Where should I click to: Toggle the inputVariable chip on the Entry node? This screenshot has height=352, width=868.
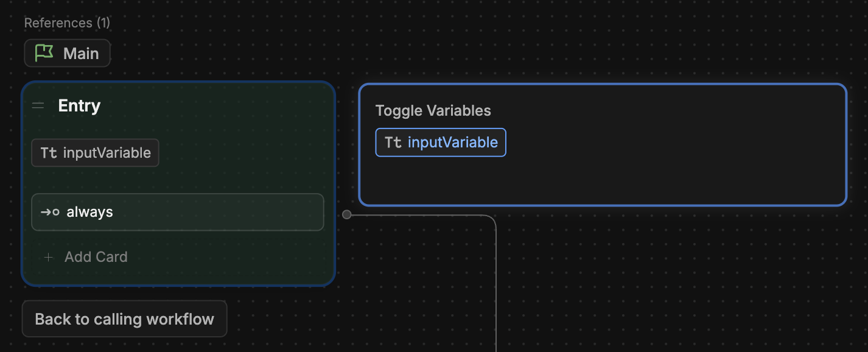tap(94, 153)
